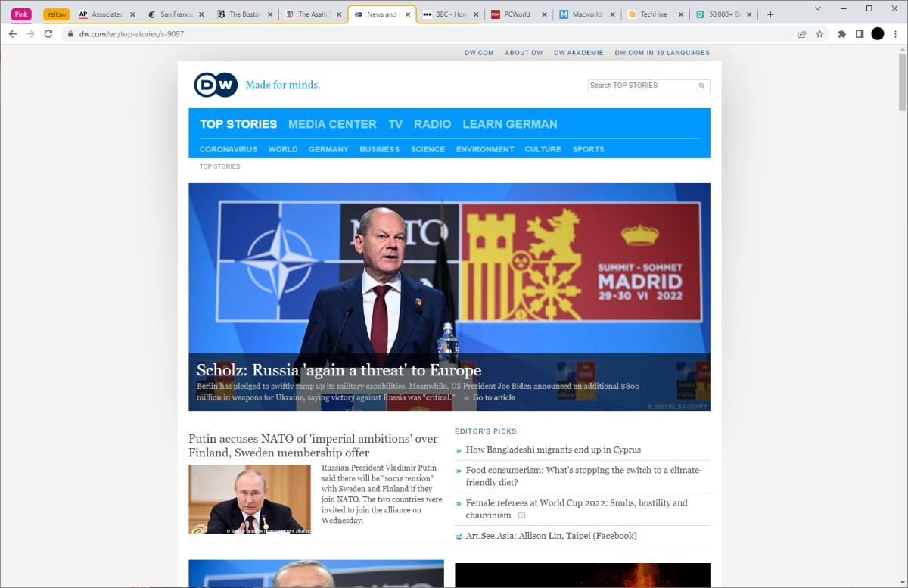Screen dimensions: 908x588
Task: Share this page using the share icon
Action: click(x=802, y=34)
